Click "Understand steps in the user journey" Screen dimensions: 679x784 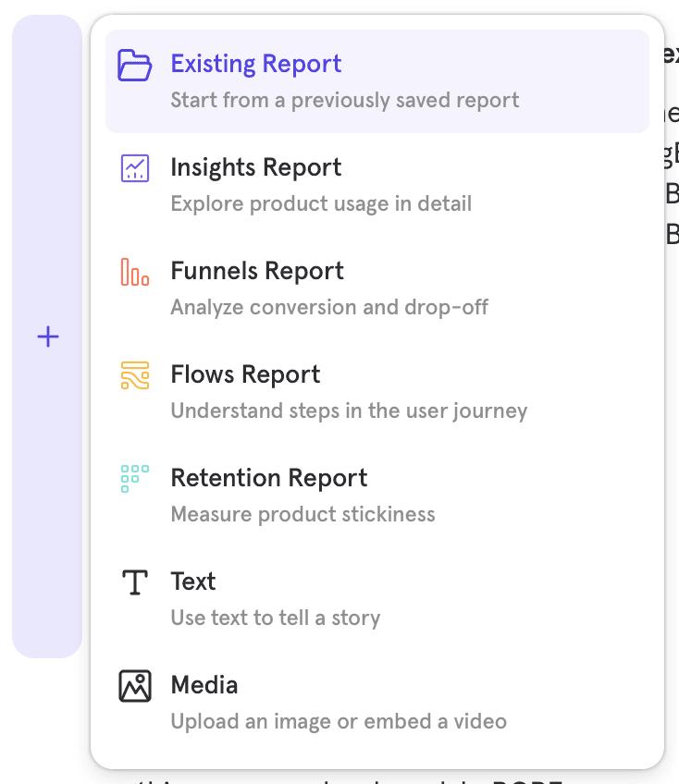(349, 410)
